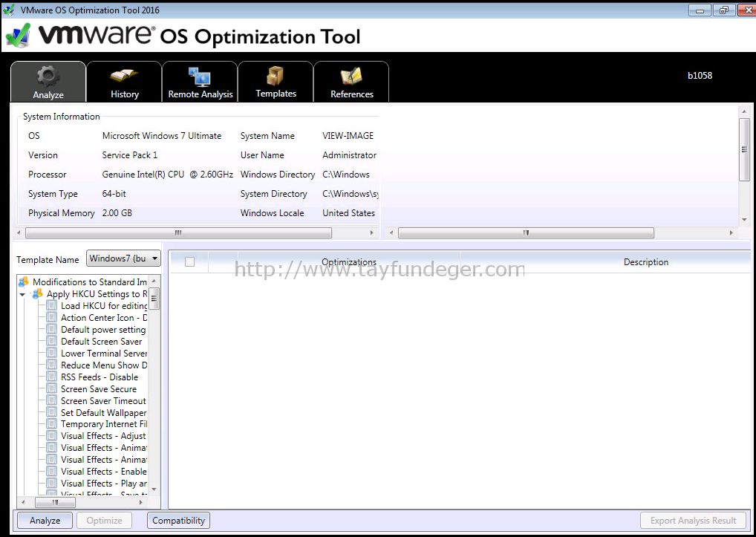Click the 'VIEW-IMAGE' system name value
The height and width of the screenshot is (537, 756).
348,136
